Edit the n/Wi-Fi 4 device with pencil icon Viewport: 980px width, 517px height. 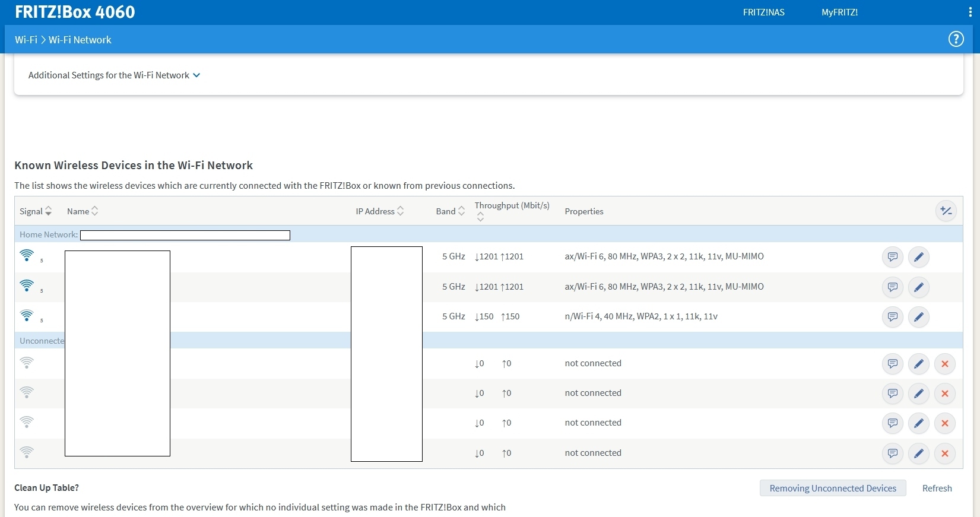pyautogui.click(x=918, y=317)
